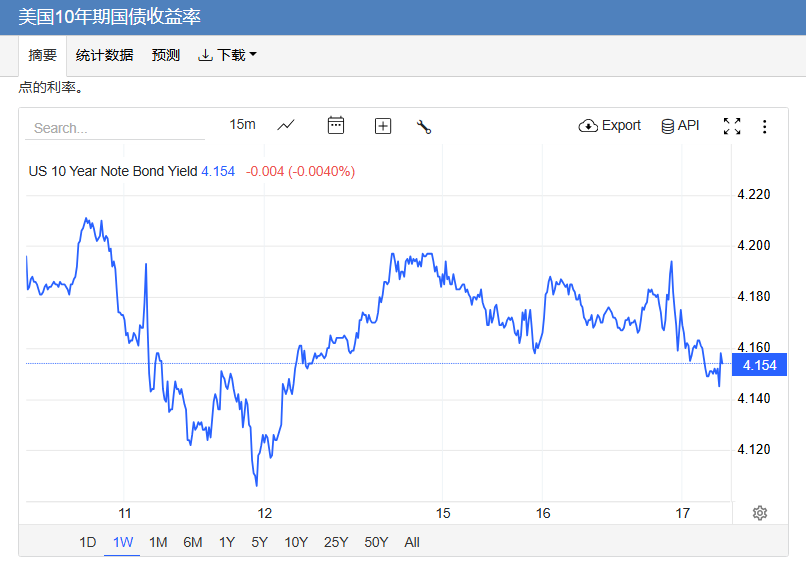Click the 4.154 current price label
Image resolution: width=806 pixels, height=573 pixels.
(x=759, y=365)
